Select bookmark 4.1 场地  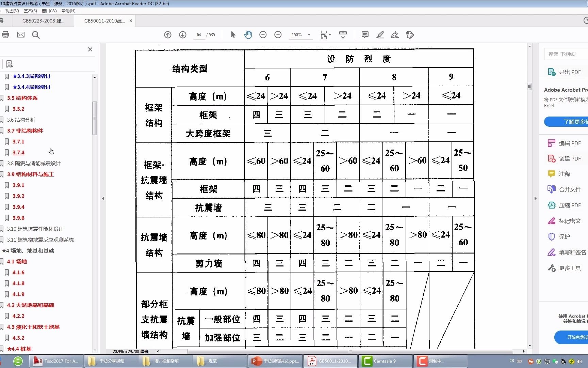tap(17, 262)
